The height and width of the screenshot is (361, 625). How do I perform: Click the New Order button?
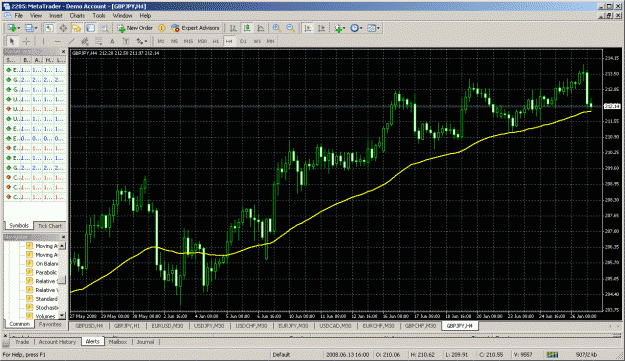tap(135, 28)
